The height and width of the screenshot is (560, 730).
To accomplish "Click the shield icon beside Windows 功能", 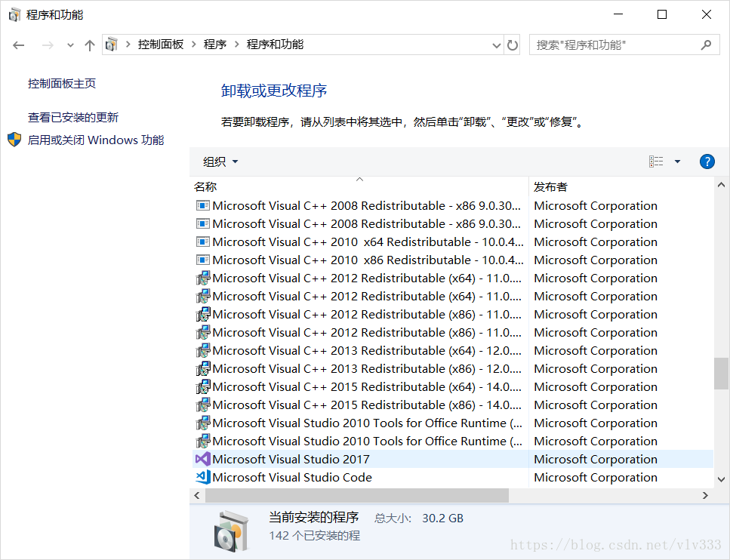I will [x=14, y=140].
